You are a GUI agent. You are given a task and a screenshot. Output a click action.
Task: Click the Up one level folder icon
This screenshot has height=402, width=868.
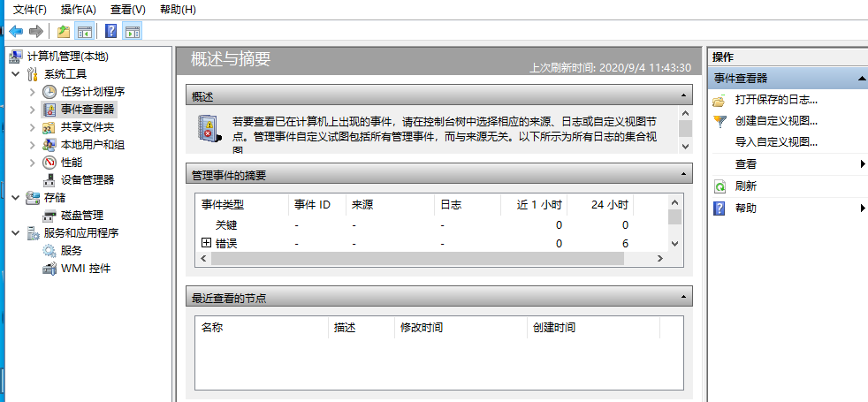[64, 31]
